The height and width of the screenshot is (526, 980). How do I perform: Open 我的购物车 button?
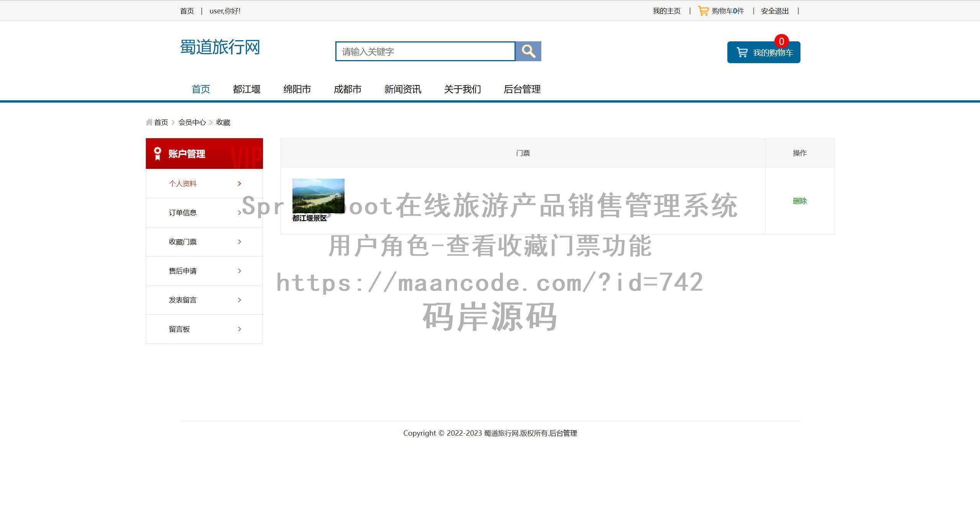(764, 52)
